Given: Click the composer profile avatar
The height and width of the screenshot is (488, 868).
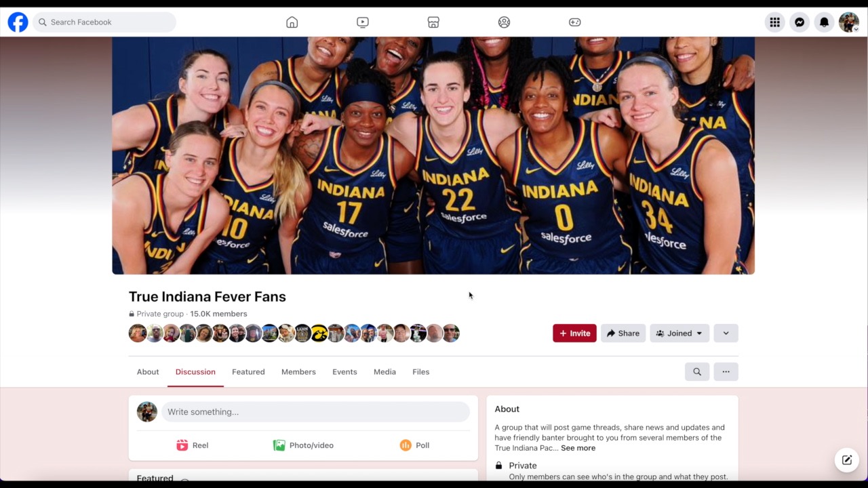Looking at the screenshot, I should (x=147, y=411).
